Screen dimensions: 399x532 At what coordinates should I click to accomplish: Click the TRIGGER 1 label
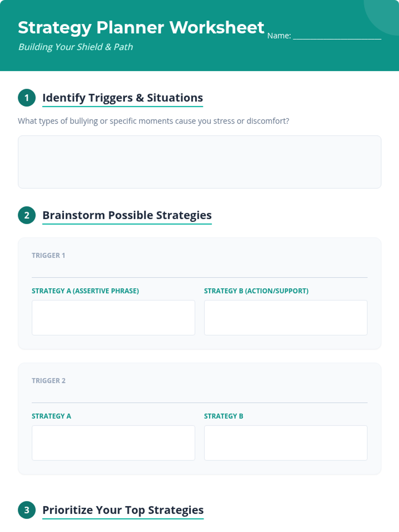click(x=48, y=255)
